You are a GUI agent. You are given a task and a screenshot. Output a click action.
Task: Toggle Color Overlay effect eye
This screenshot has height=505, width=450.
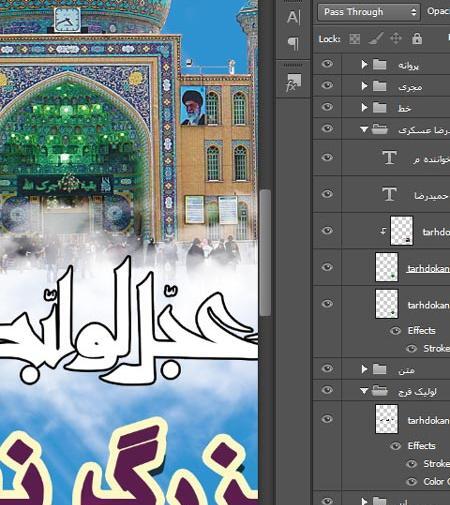(411, 482)
